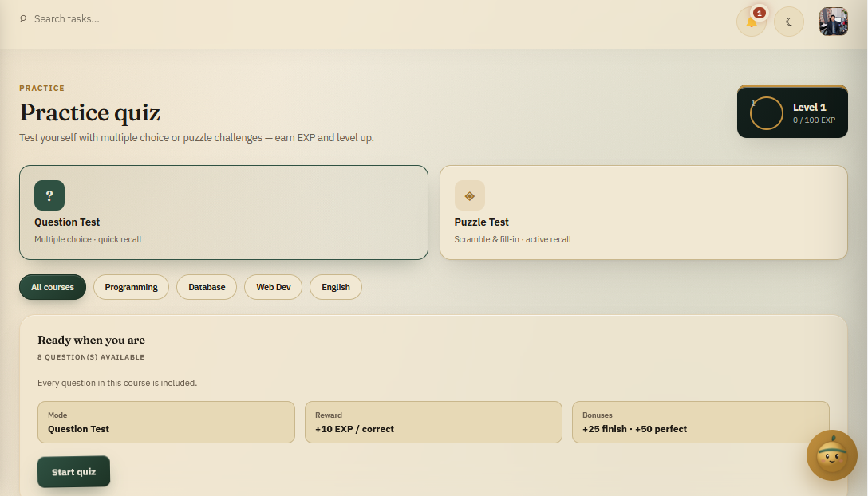868x496 pixels.
Task: Click the Puzzle Test diamond icon
Action: (469, 195)
